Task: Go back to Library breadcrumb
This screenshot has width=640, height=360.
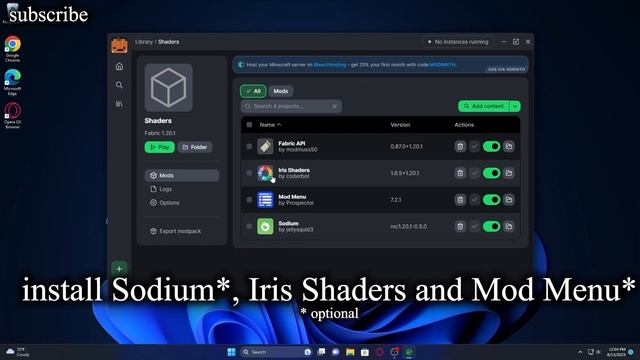Action: pyautogui.click(x=144, y=42)
